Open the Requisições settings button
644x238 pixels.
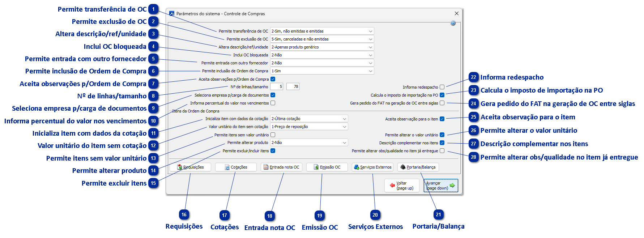tap(190, 167)
